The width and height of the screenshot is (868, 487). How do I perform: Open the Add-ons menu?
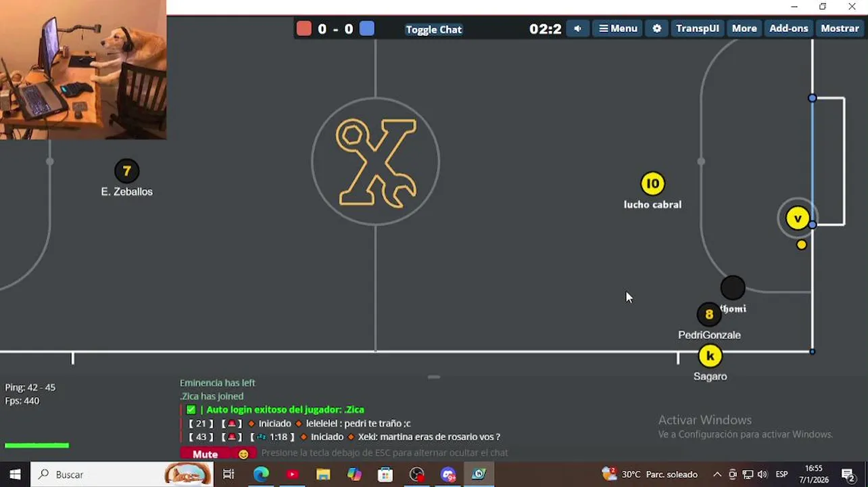(788, 28)
